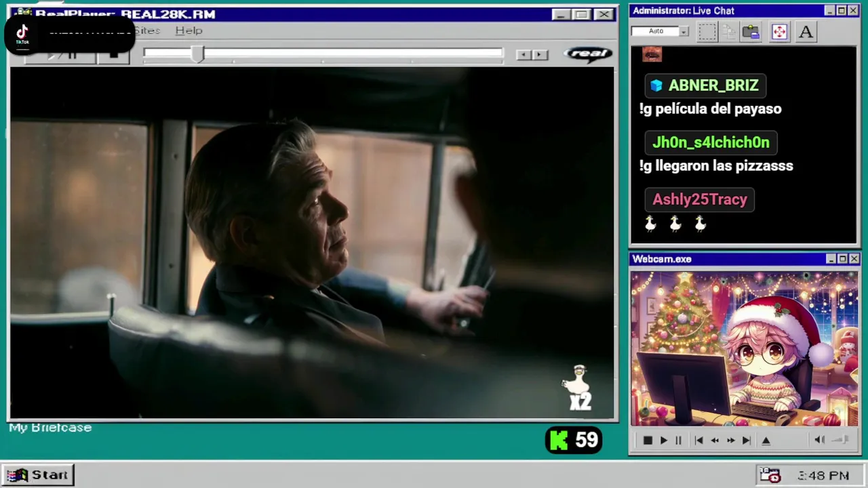Image resolution: width=868 pixels, height=488 pixels.
Task: Click the blue cube badge beside ABNER_BRIZ
Action: [656, 85]
